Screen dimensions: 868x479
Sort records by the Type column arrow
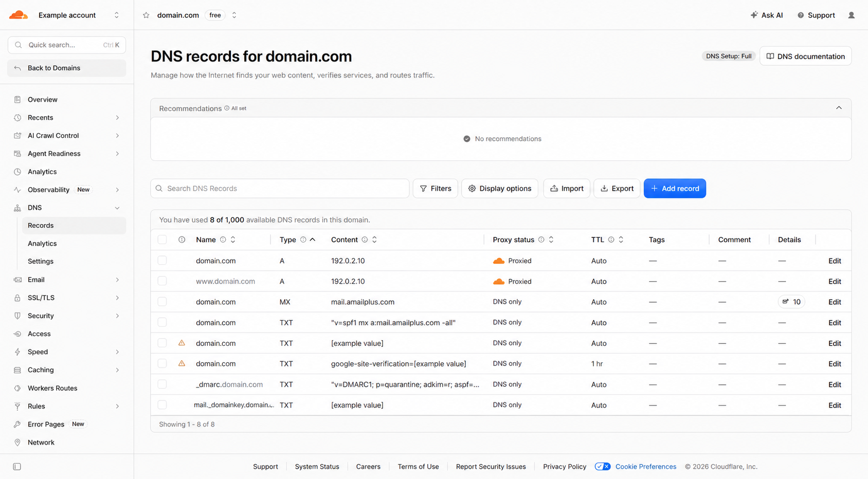point(313,239)
